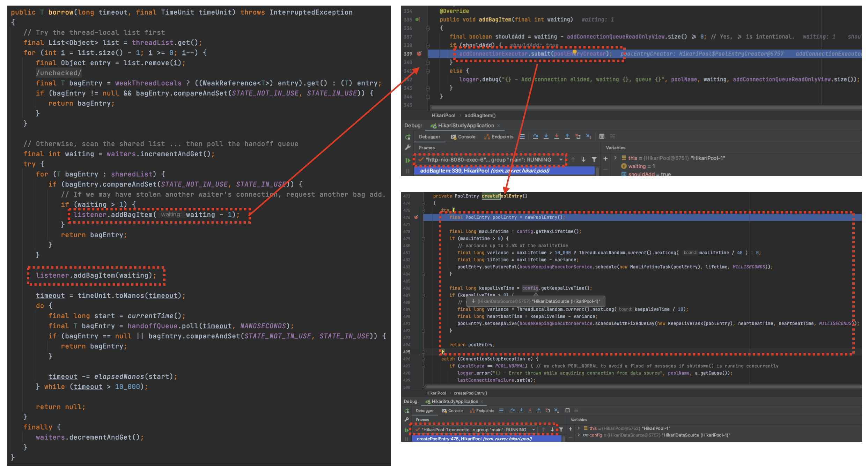This screenshot has height=471, width=868.
Task: Click Resume Program icon in upper debug panel
Action: click(408, 160)
